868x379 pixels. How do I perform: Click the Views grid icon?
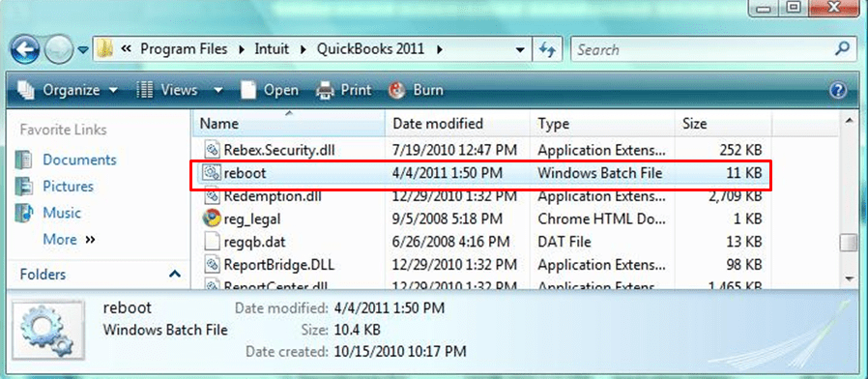(x=144, y=90)
